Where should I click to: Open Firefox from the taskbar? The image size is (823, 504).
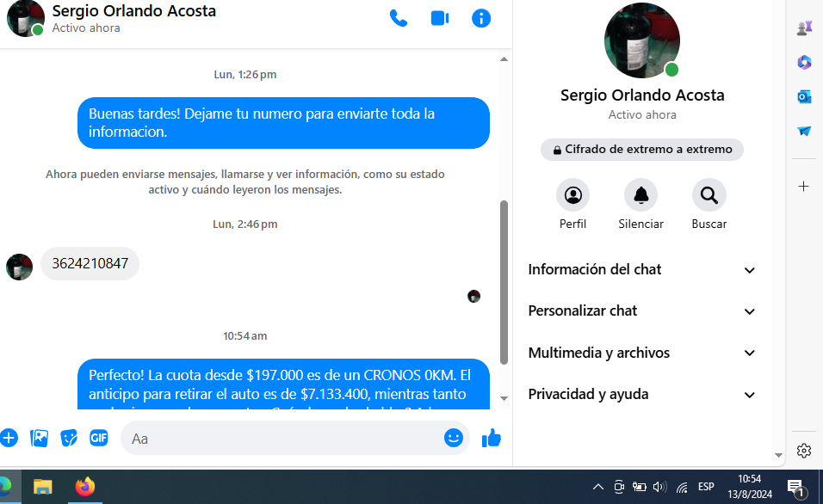point(84,487)
